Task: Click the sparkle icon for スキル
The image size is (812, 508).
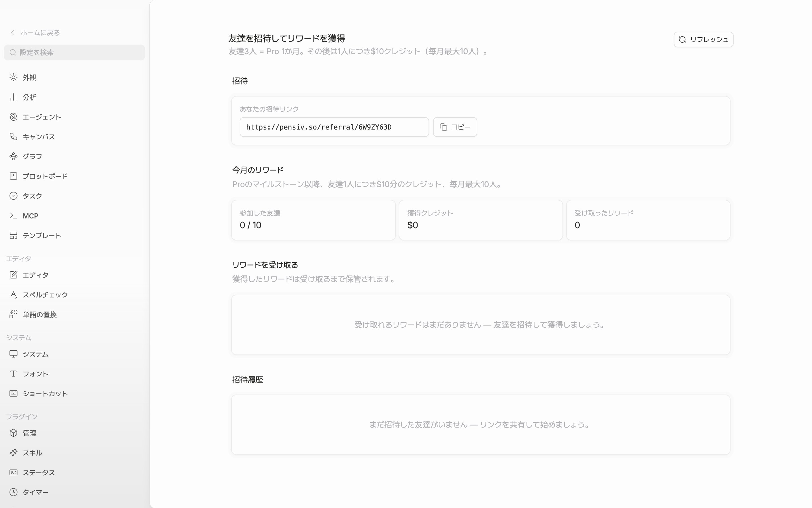Action: [x=14, y=453]
